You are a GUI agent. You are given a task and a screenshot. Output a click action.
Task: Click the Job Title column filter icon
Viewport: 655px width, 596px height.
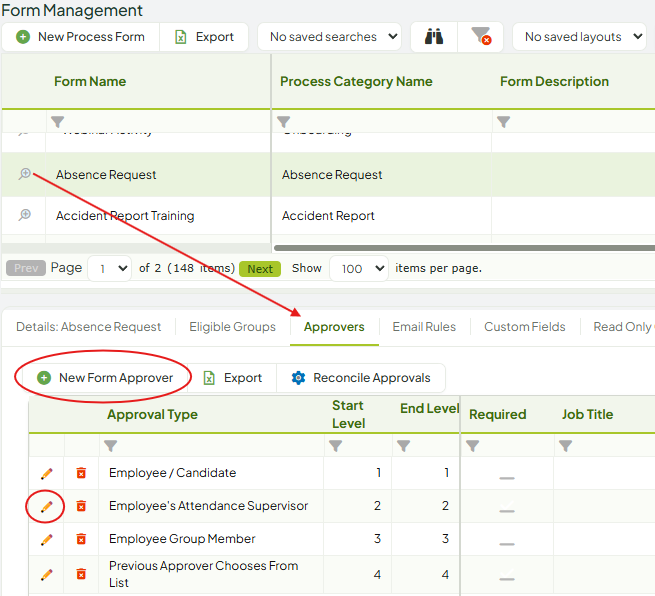click(x=565, y=446)
